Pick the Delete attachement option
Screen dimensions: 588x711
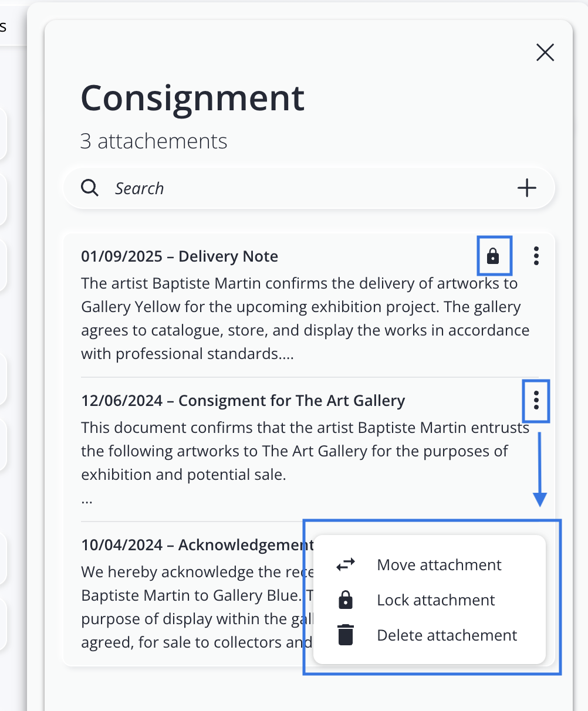pyautogui.click(x=447, y=635)
